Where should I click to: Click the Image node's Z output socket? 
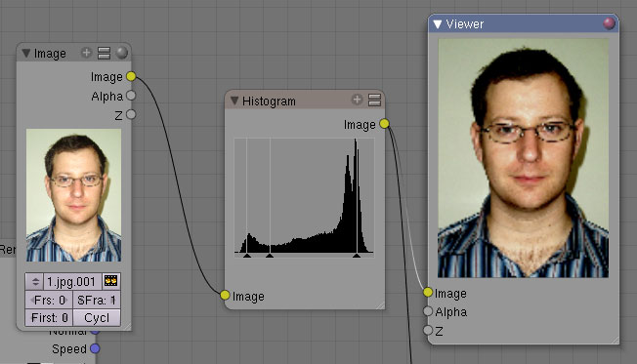pyautogui.click(x=131, y=114)
